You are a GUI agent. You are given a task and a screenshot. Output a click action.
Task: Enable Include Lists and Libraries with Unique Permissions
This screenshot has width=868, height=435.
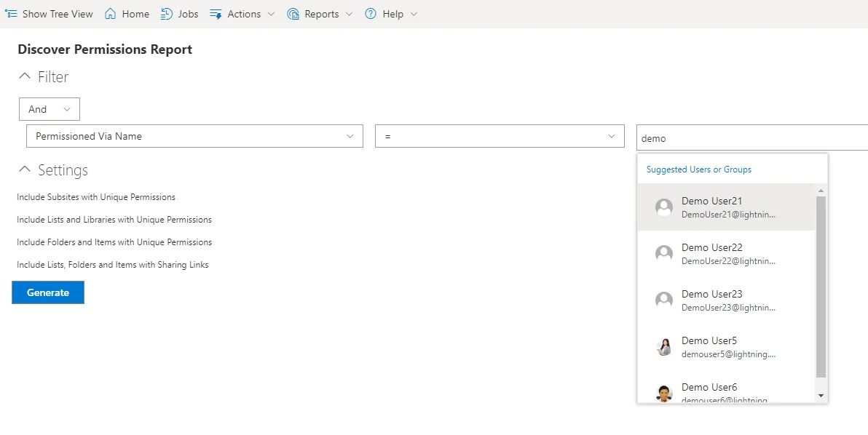pyautogui.click(x=114, y=219)
